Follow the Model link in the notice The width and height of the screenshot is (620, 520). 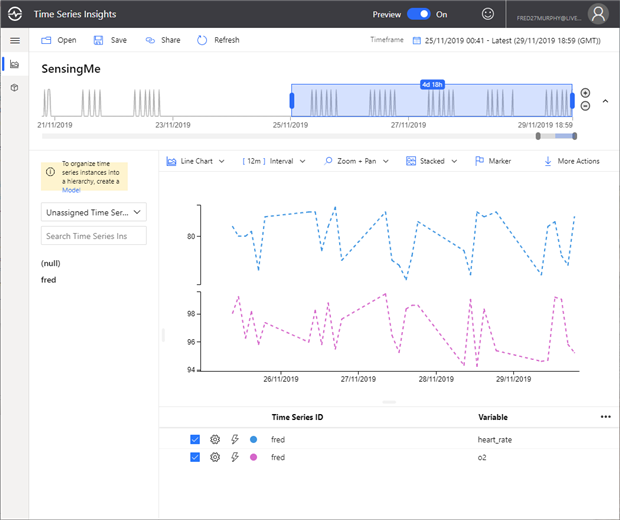[71, 190]
